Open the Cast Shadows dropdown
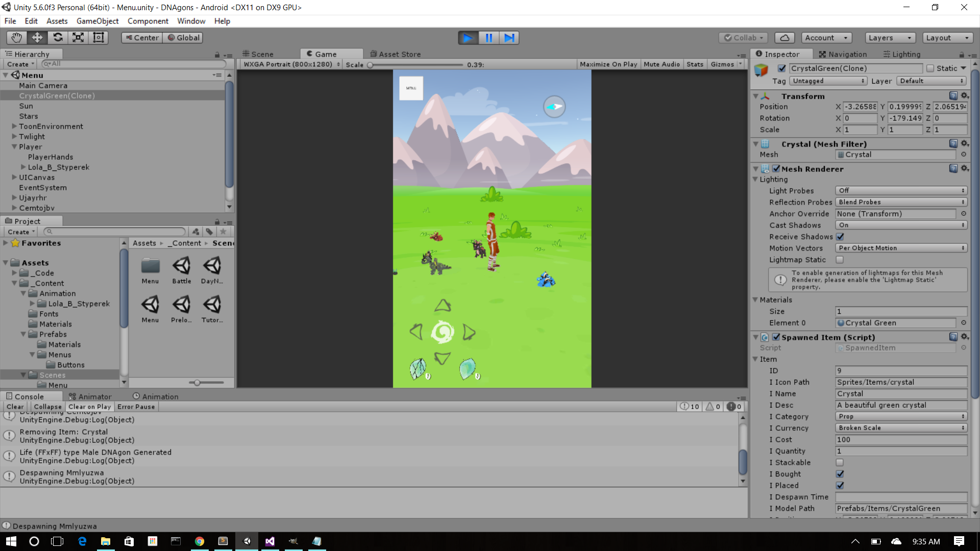This screenshot has height=551, width=980. [x=901, y=225]
